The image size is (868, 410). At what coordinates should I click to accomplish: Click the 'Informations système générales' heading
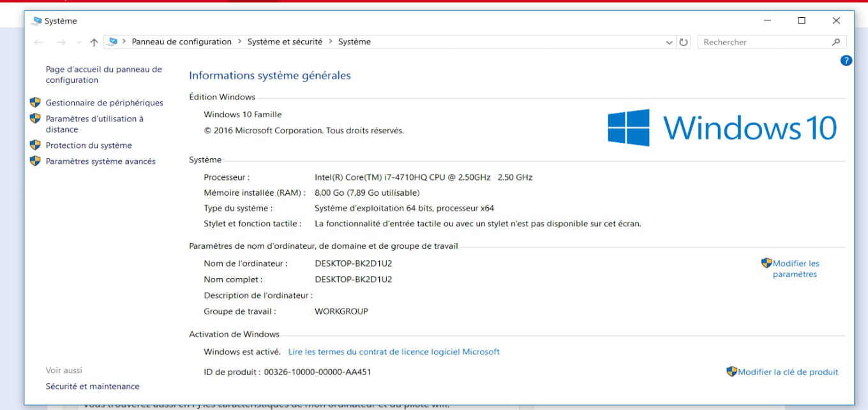pos(270,75)
